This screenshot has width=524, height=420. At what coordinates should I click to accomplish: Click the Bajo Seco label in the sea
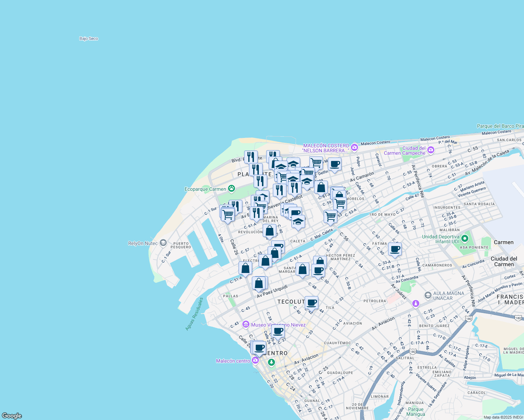click(89, 38)
